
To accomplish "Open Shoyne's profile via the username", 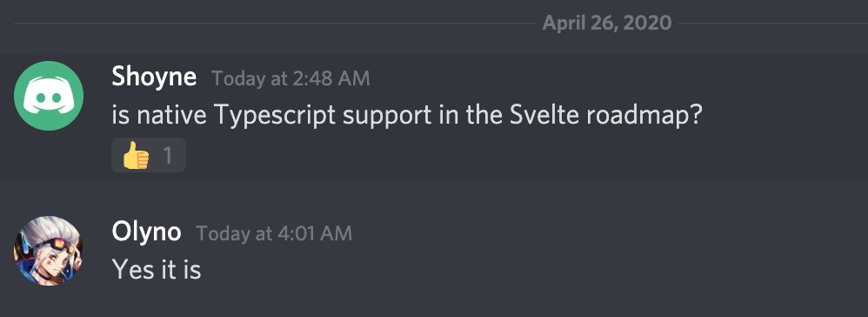I will pos(154,77).
